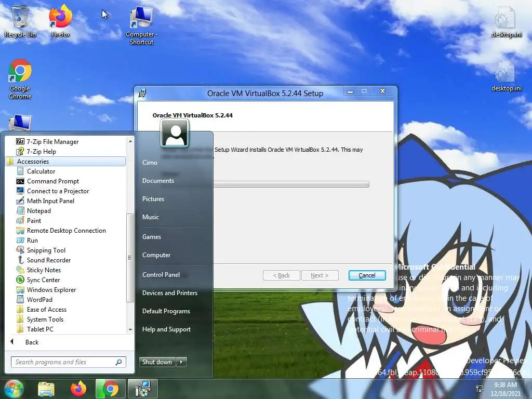Open 7-Zip File Manager icon in Start menu
The height and width of the screenshot is (399, 532).
20,141
